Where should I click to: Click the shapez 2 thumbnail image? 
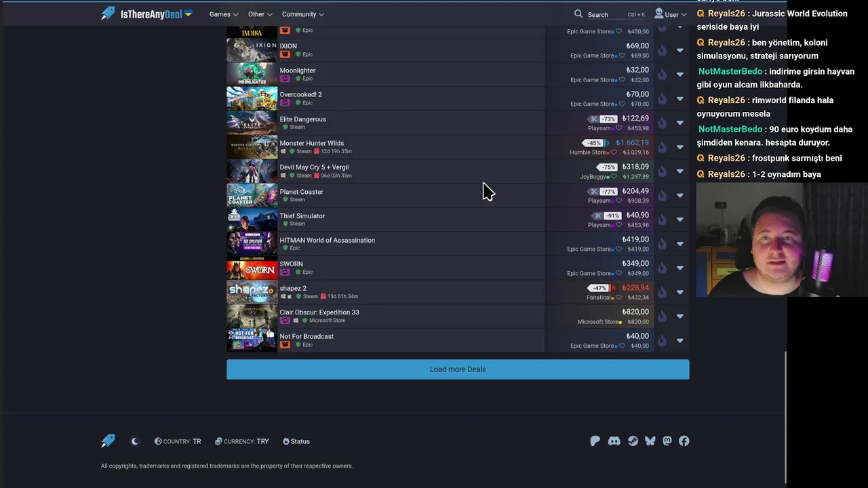pos(252,292)
